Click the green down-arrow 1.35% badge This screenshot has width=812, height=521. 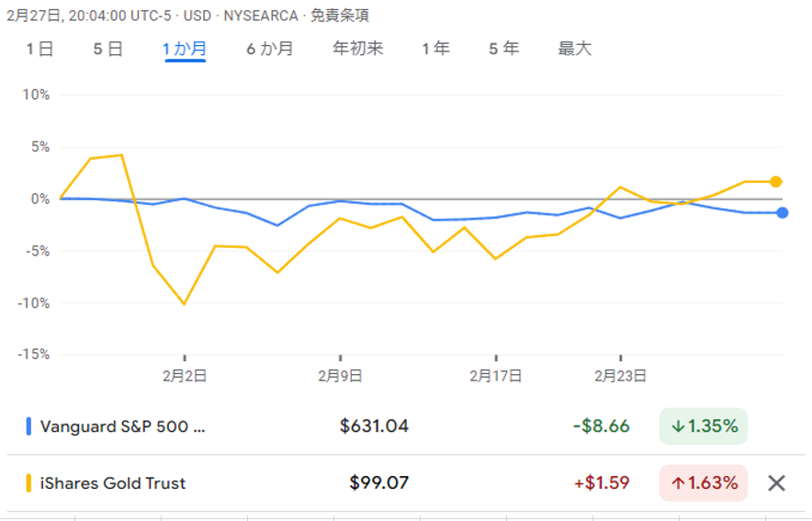[703, 426]
